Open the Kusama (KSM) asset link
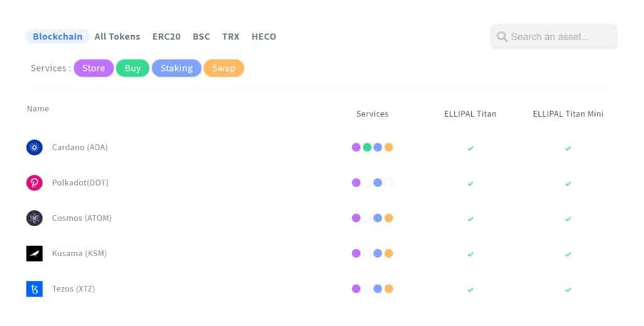This screenshot has height=326, width=644. 79,253
